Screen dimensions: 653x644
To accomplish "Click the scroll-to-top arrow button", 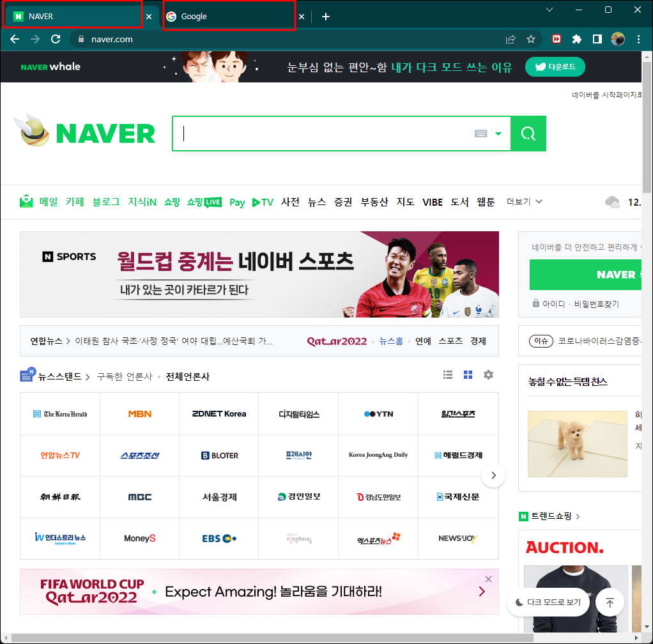I will click(x=610, y=601).
